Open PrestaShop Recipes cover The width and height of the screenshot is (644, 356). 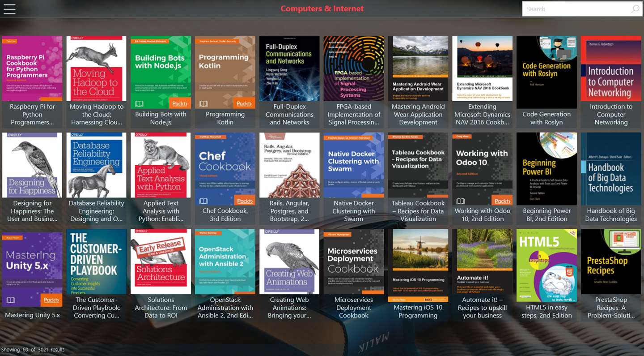pos(611,262)
